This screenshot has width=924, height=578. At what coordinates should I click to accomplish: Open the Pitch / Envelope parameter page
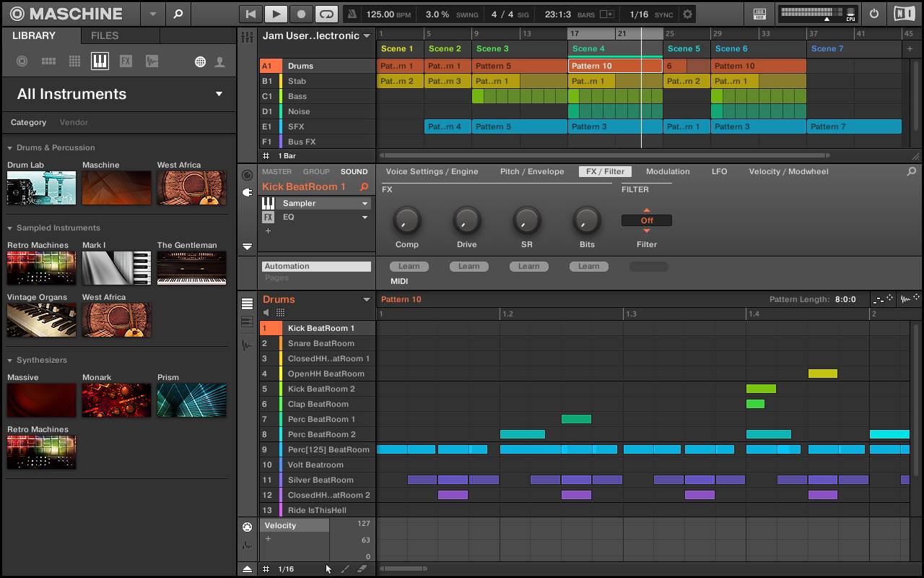tap(532, 172)
